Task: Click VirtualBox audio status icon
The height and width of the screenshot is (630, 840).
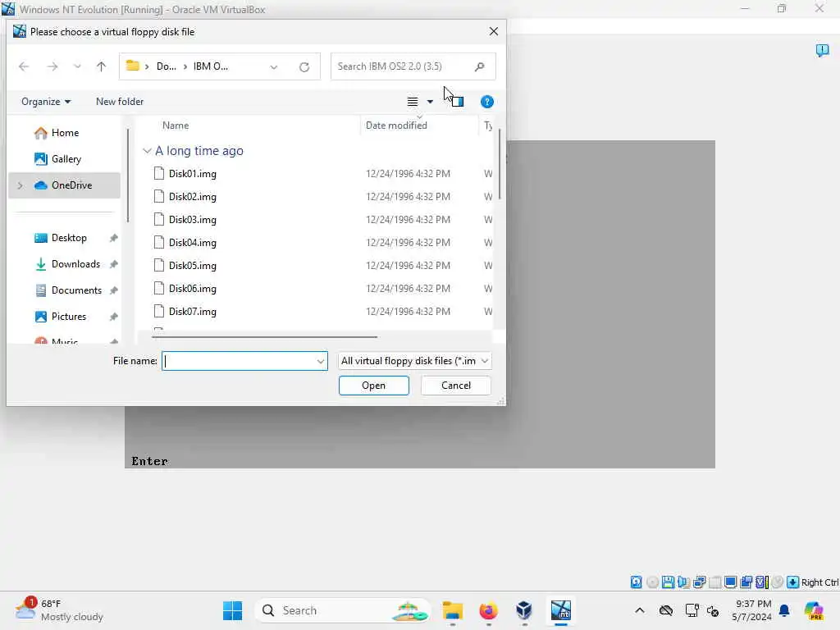Action: click(683, 582)
